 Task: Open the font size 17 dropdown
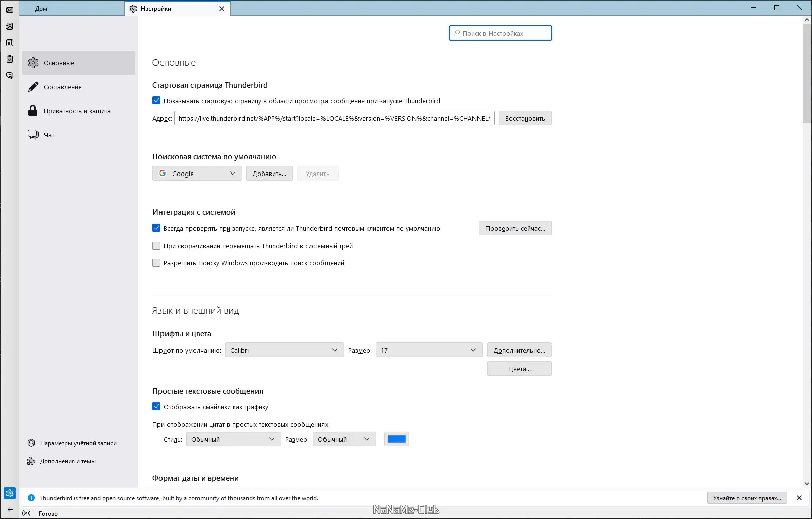point(429,350)
